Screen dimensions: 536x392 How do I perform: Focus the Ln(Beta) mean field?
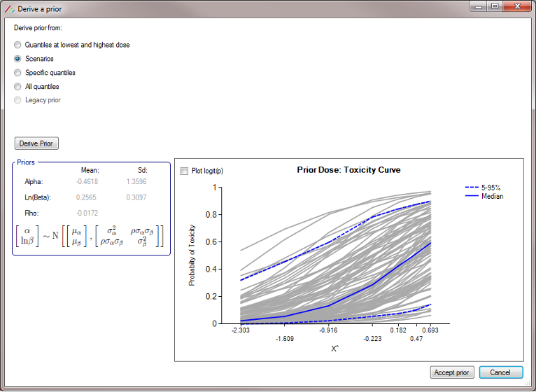pos(87,197)
